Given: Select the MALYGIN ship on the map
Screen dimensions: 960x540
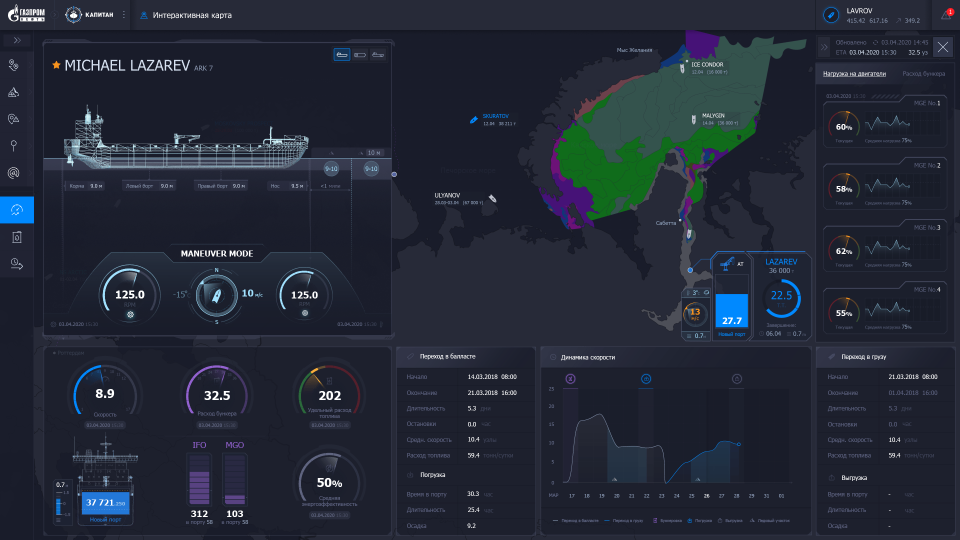Looking at the screenshot, I should 696,118.
